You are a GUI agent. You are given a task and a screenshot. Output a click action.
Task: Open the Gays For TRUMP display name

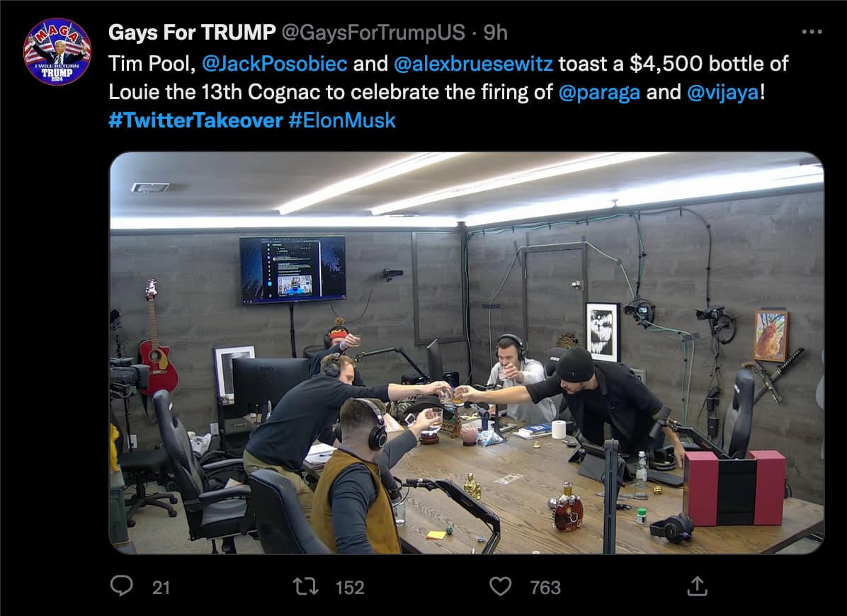click(x=192, y=33)
